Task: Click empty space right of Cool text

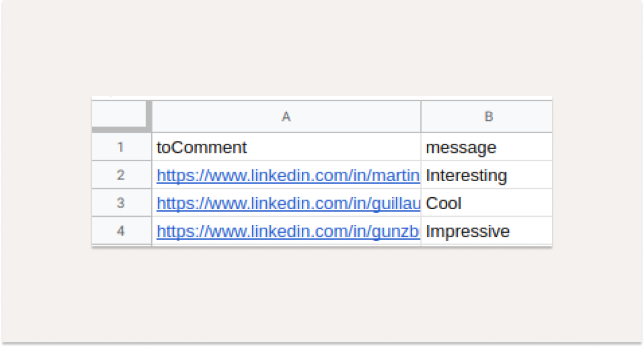Action: click(507, 203)
